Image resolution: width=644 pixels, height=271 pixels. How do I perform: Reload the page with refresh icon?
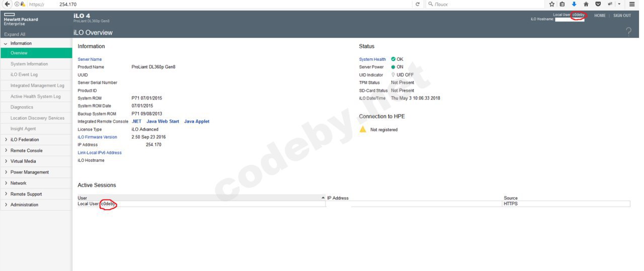(x=418, y=4)
